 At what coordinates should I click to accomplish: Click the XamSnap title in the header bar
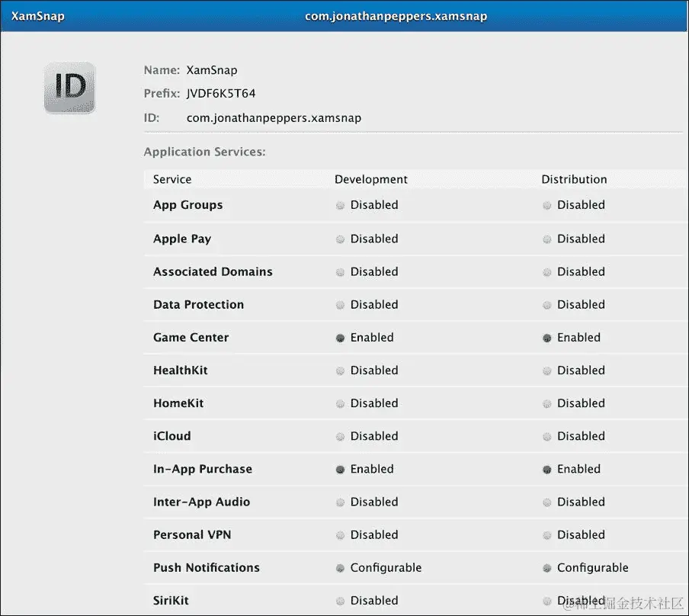(x=38, y=16)
